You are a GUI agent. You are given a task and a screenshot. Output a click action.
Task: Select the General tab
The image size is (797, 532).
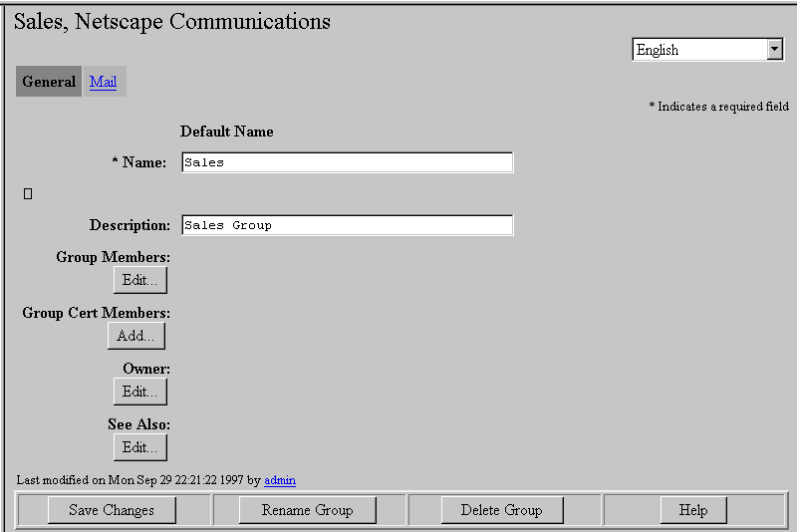coord(49,82)
